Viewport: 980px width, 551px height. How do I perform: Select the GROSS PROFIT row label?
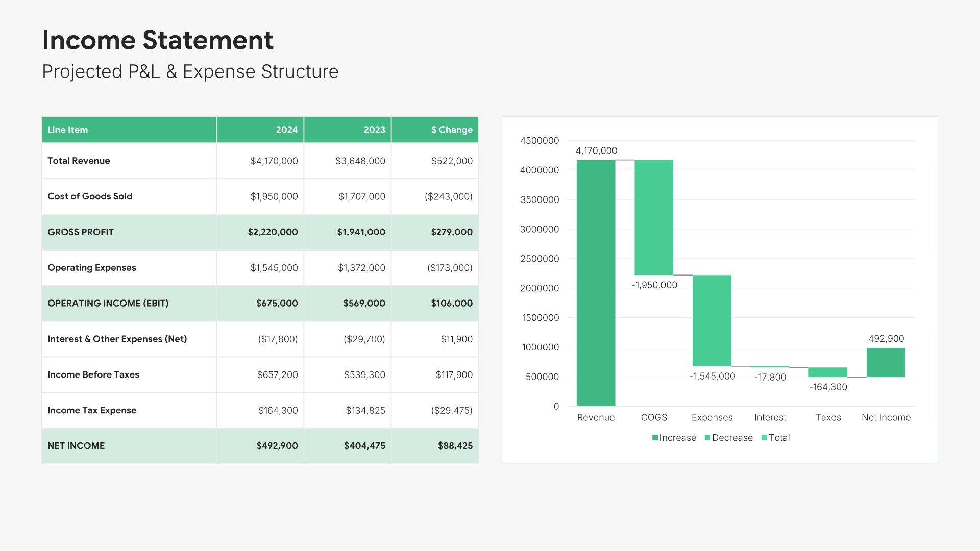click(81, 232)
